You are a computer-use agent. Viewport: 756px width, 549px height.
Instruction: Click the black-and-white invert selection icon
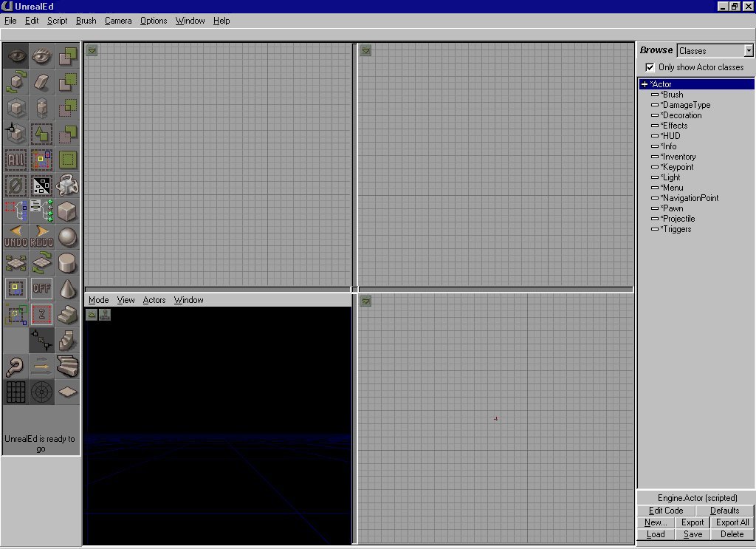pyautogui.click(x=42, y=185)
